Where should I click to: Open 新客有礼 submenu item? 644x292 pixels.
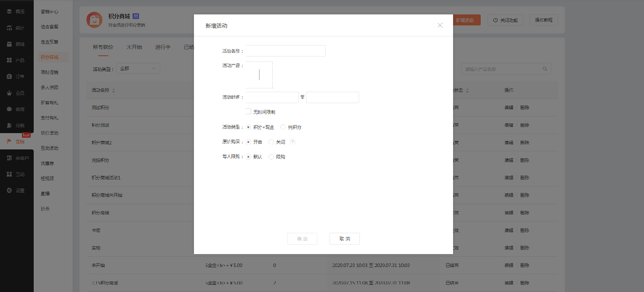[x=50, y=103]
